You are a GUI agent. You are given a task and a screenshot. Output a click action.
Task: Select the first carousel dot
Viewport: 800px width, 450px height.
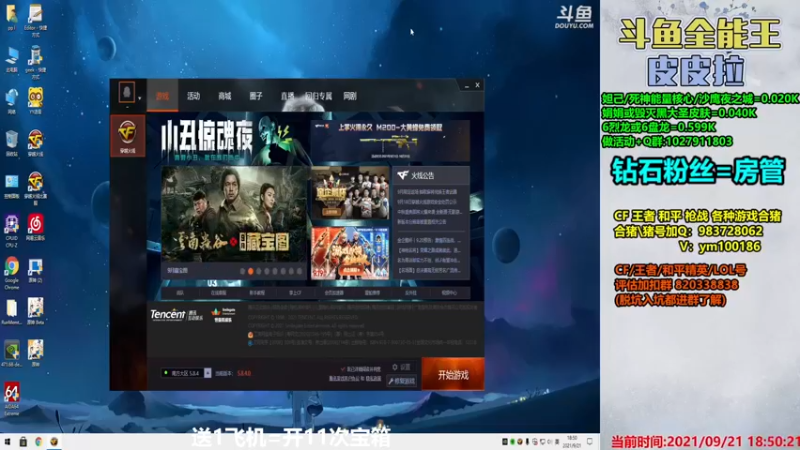242,271
